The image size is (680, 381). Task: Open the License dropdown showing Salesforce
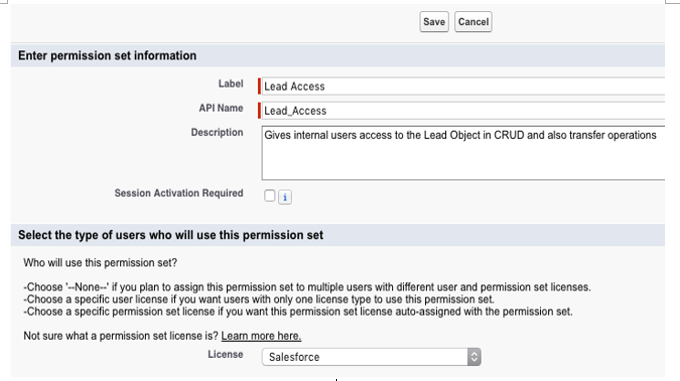[371, 357]
